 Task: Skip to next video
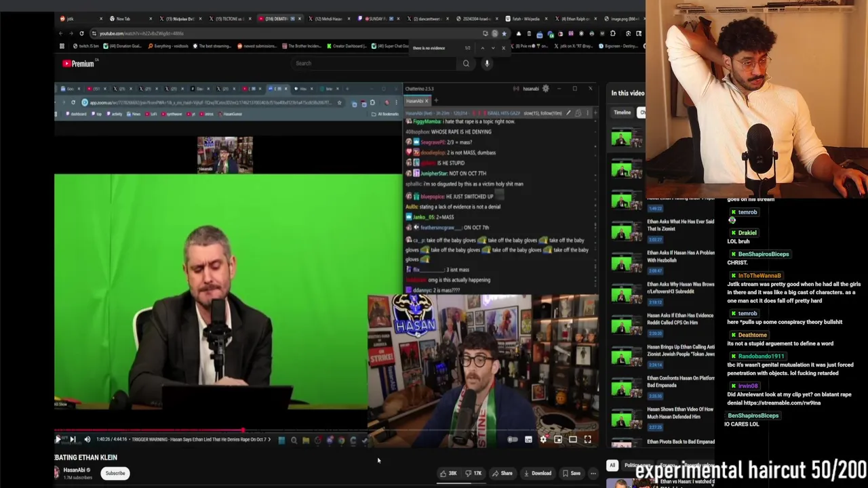[73, 439]
